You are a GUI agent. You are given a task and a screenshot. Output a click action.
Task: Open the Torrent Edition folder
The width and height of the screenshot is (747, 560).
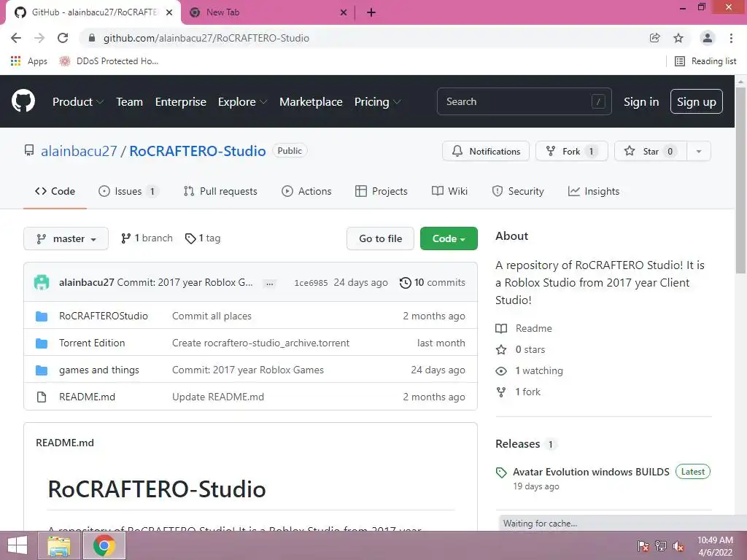point(92,343)
